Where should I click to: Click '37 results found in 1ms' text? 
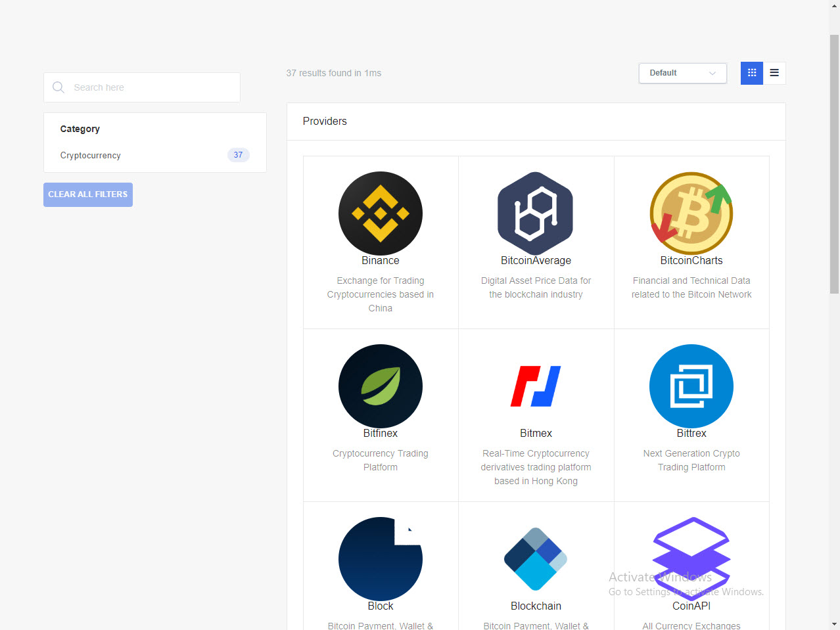click(334, 73)
